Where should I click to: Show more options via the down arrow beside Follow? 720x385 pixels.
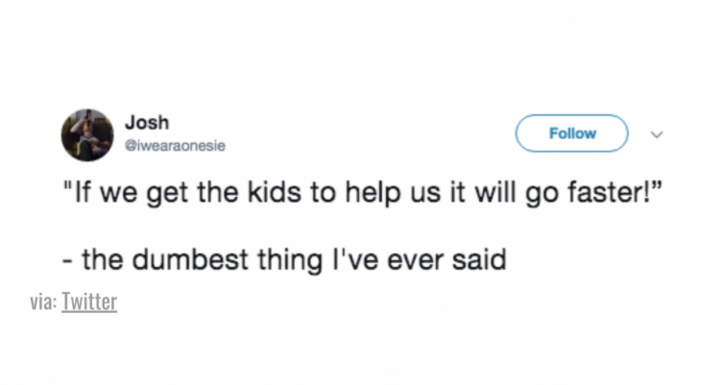point(657,135)
